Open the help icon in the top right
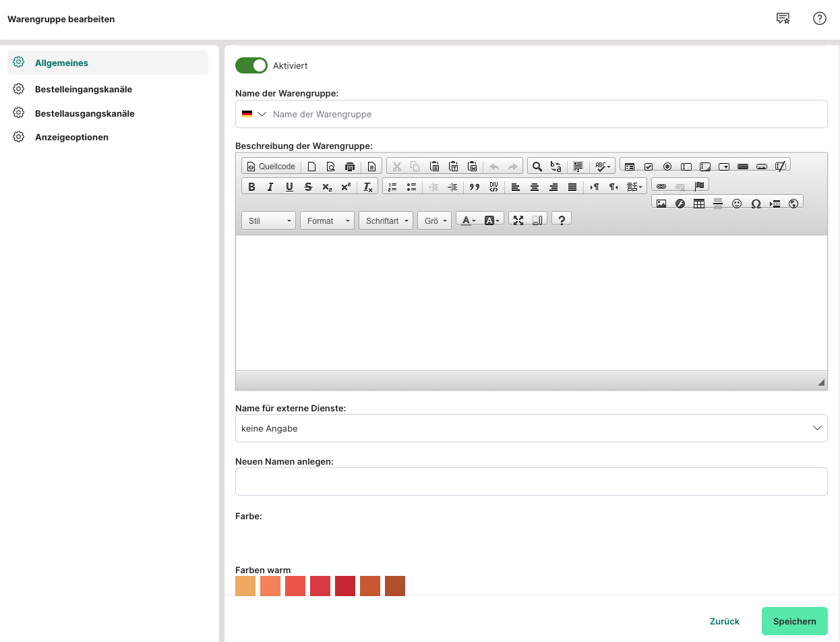The image size is (840, 642). point(820,19)
